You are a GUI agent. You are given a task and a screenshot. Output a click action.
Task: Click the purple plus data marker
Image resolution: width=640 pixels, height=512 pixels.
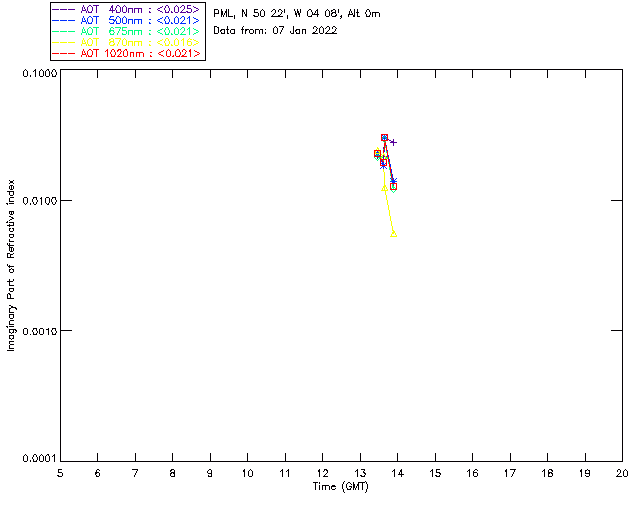click(x=393, y=142)
